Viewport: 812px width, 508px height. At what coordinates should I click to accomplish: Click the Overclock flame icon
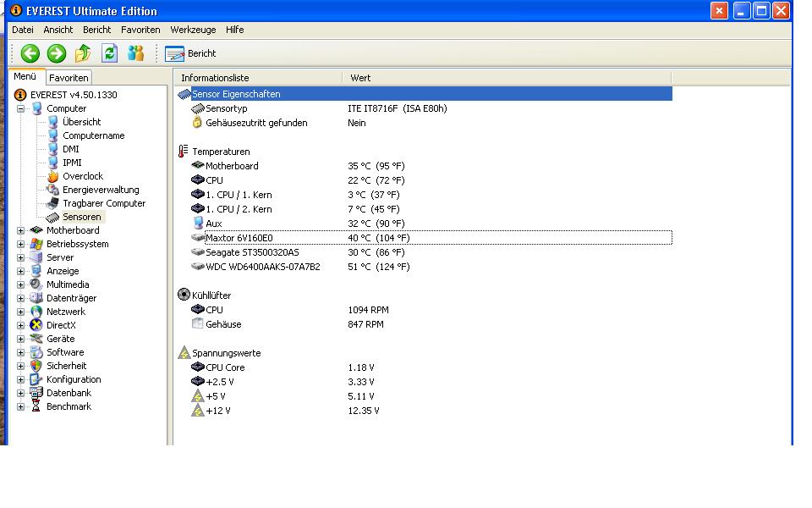coord(52,176)
